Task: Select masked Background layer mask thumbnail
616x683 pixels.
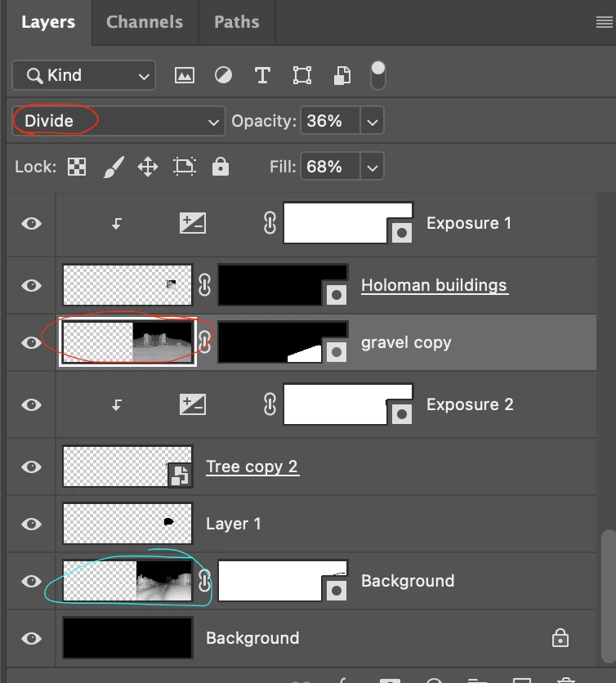Action: (283, 581)
